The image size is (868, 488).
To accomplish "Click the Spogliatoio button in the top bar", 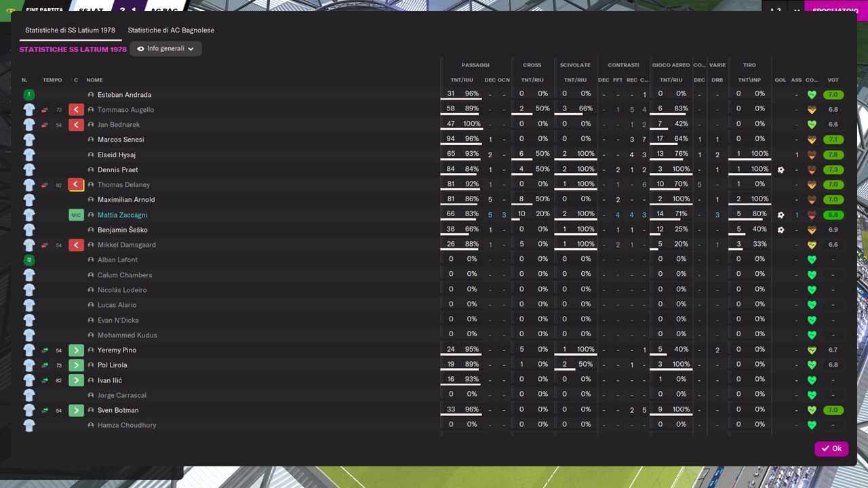I will [x=836, y=10].
